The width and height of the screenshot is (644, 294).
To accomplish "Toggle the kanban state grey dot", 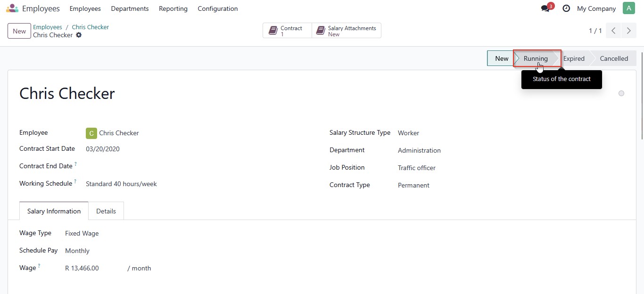I will tap(621, 93).
